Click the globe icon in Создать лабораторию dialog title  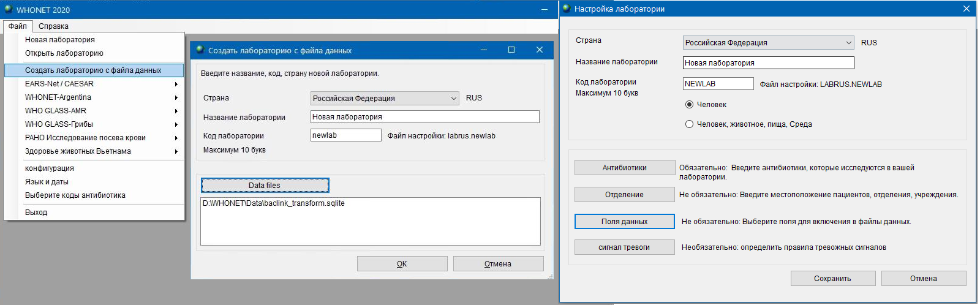200,50
